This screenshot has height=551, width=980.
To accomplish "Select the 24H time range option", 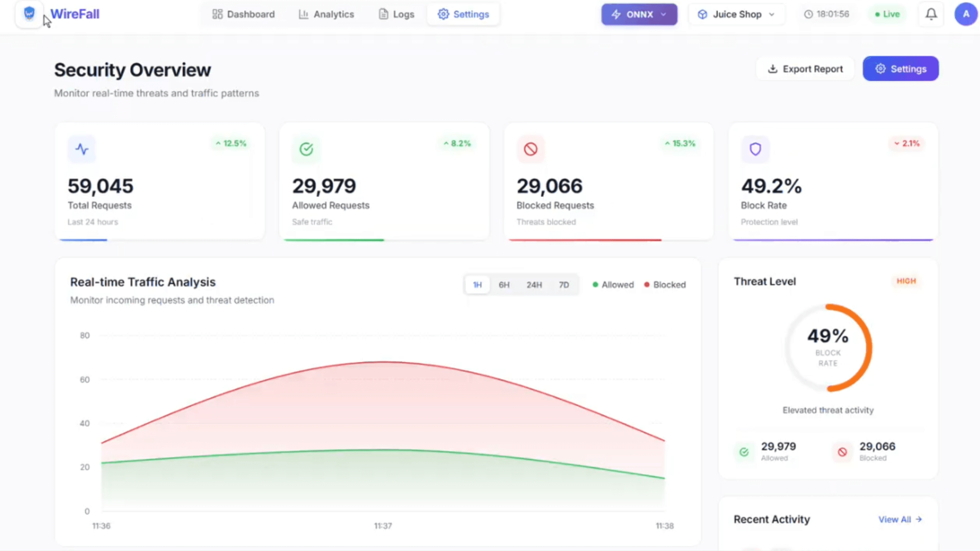I will click(x=534, y=284).
